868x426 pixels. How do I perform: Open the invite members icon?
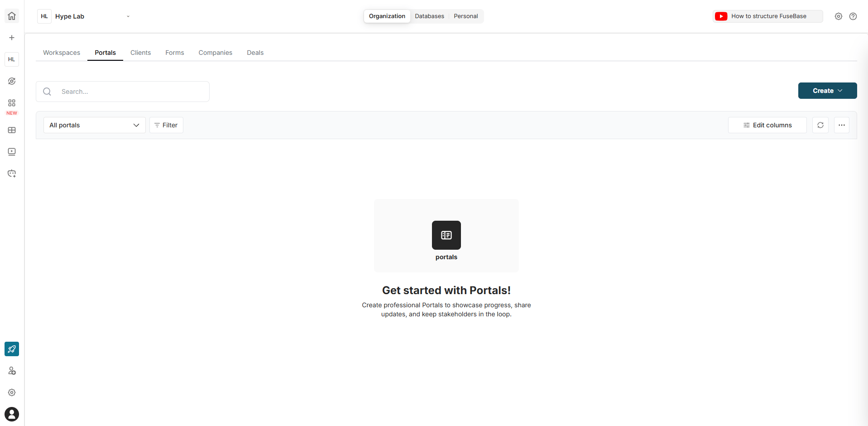click(11, 371)
